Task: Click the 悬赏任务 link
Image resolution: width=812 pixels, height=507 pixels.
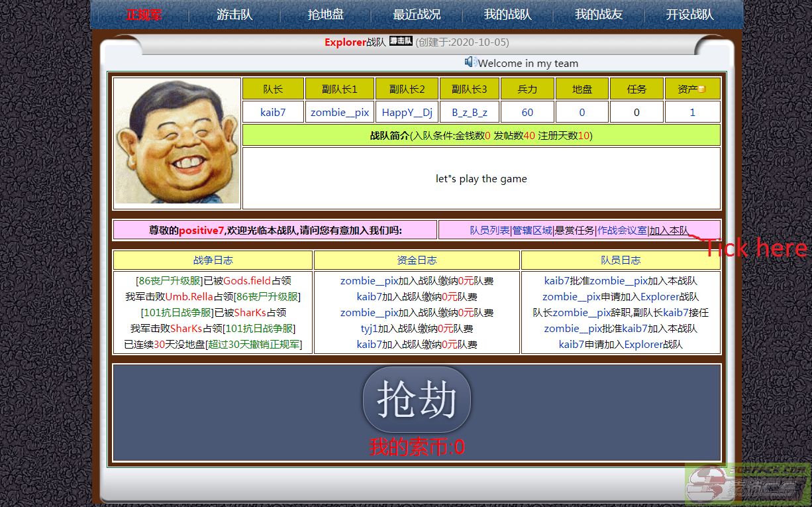Action: point(574,231)
